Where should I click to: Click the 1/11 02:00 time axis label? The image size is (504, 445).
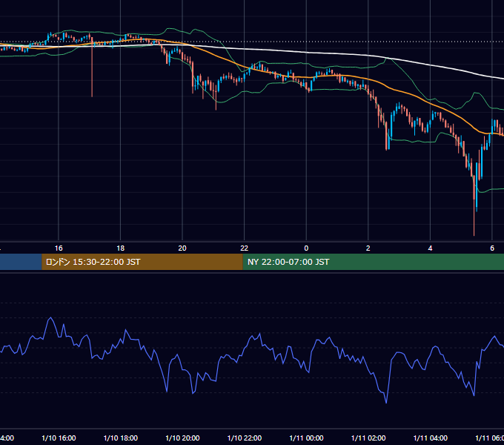(x=368, y=438)
